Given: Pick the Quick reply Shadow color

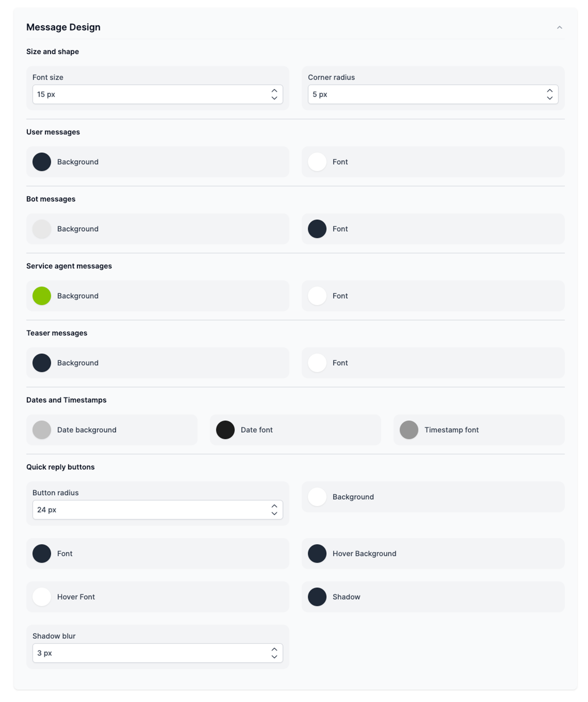Looking at the screenshot, I should click(317, 597).
